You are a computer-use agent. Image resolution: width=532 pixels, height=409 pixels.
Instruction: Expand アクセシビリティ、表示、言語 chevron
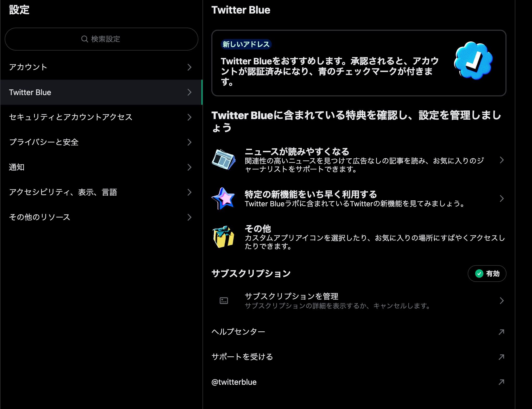tap(189, 192)
